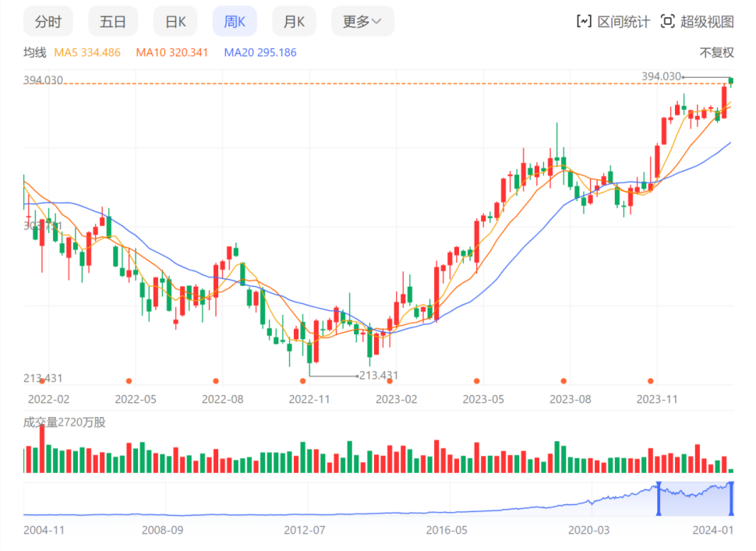Select the orange event dot near 2022-11
756x551 pixels.
tap(302, 381)
